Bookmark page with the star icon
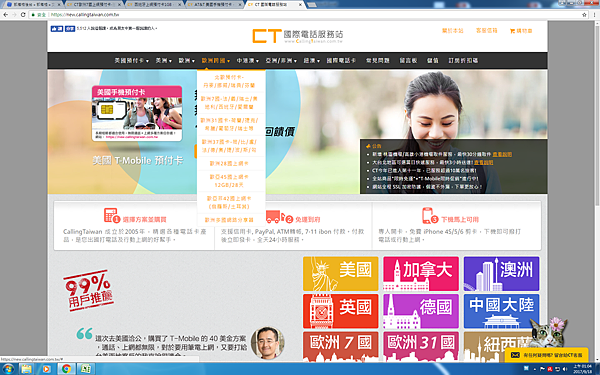The image size is (600, 375). click(584, 15)
